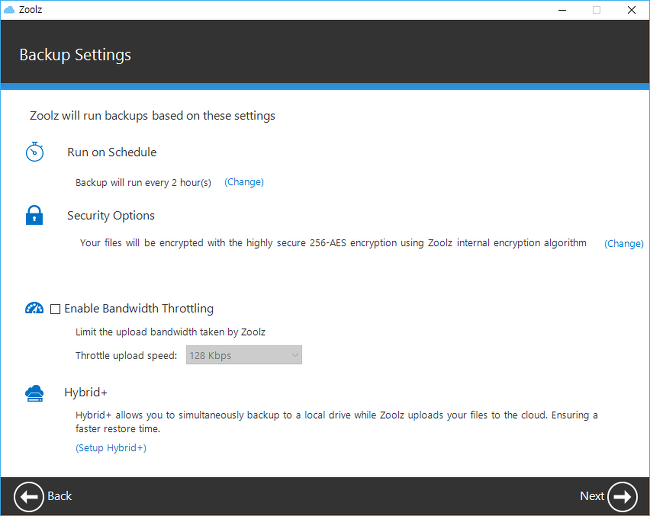650x516 pixels.
Task: Click 'Backup will run every 2 hour(s)' text
Action: 143,182
